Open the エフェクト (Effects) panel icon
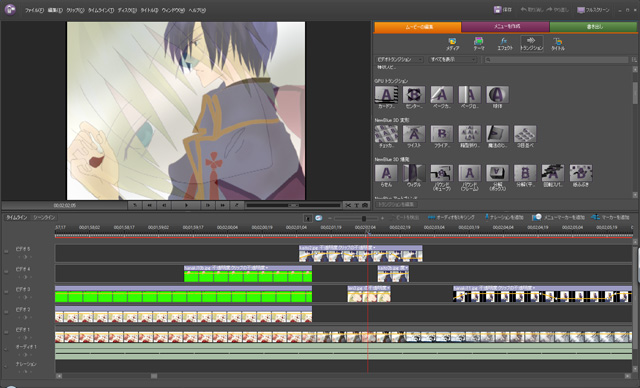The height and width of the screenshot is (388, 640). click(x=504, y=44)
